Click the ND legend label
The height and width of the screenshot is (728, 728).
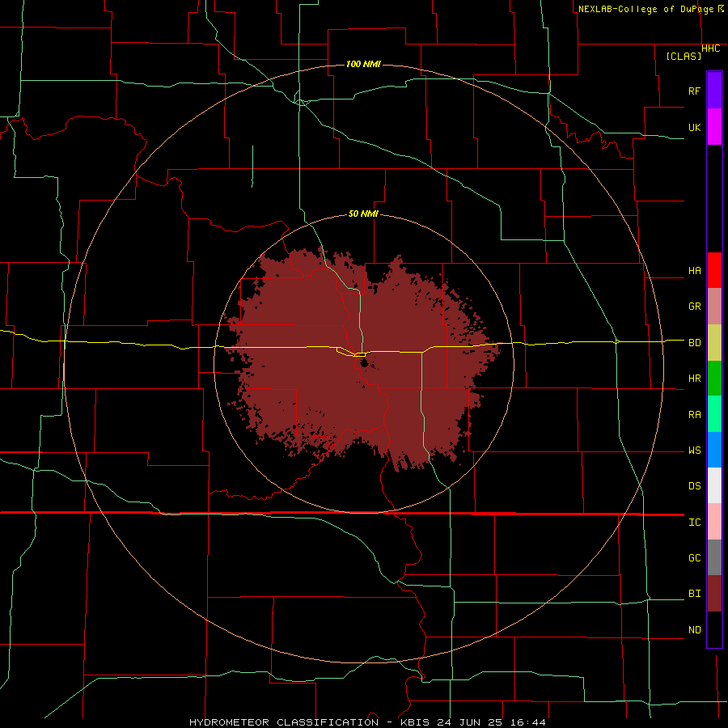(694, 630)
